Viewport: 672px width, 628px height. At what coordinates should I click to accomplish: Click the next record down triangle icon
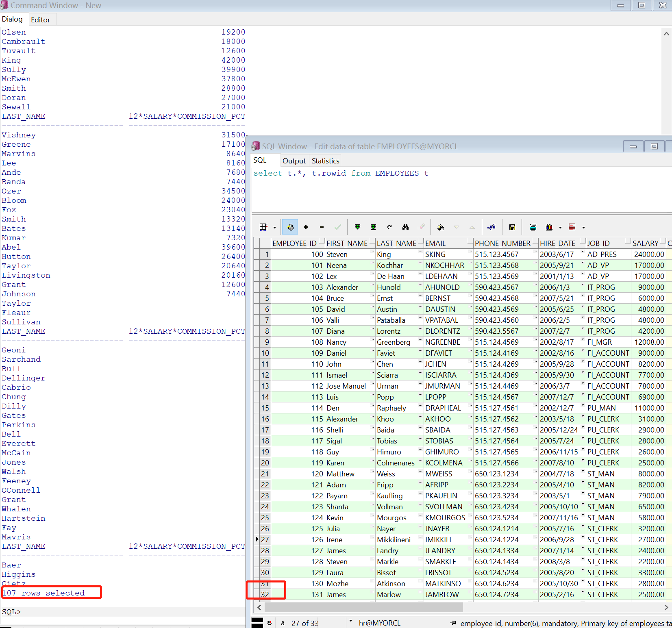coord(456,227)
